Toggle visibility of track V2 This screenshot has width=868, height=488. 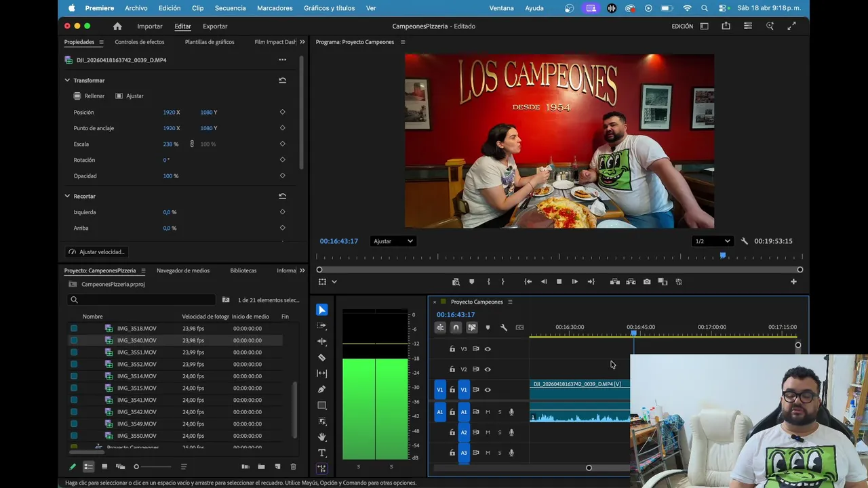tap(488, 369)
